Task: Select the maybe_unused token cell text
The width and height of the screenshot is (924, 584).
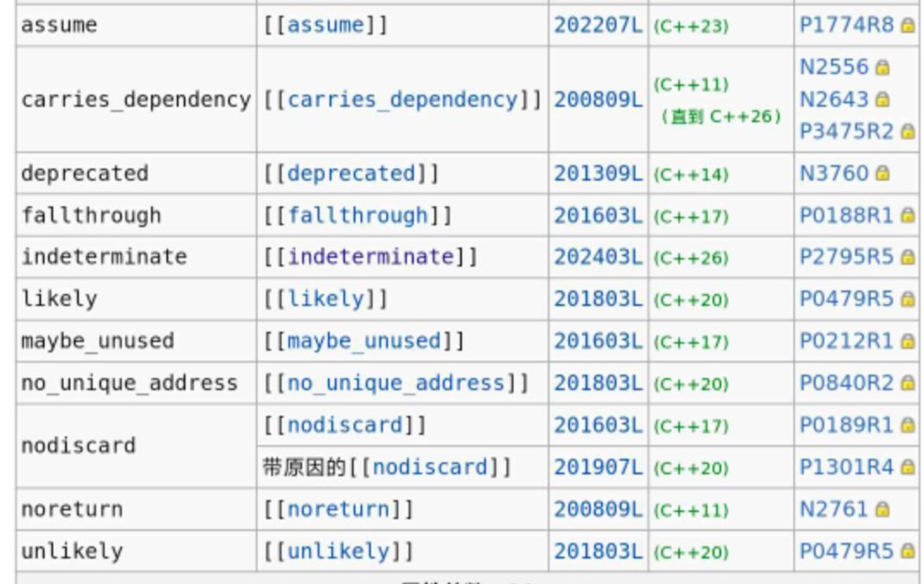Action: point(98,341)
